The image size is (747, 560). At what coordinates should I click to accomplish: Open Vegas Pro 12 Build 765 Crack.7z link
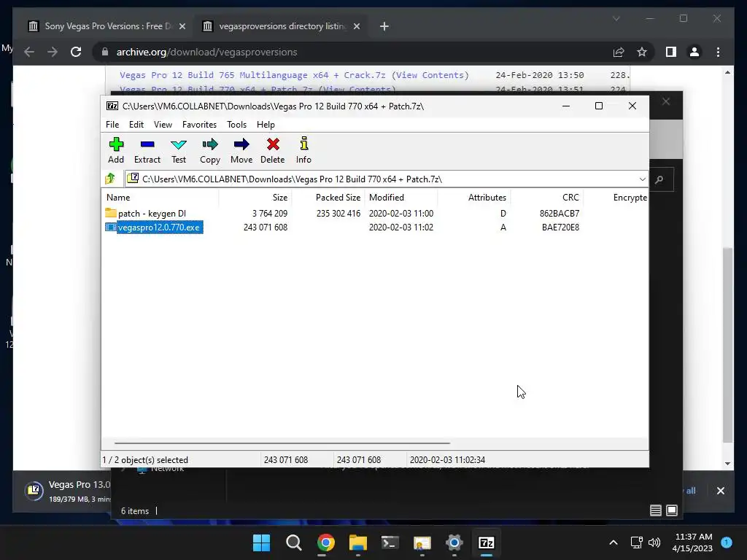pyautogui.click(x=252, y=75)
